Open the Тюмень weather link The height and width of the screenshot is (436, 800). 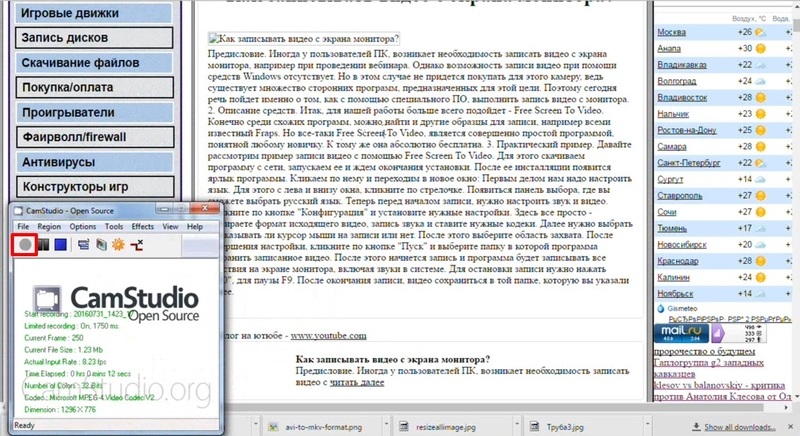click(x=671, y=228)
